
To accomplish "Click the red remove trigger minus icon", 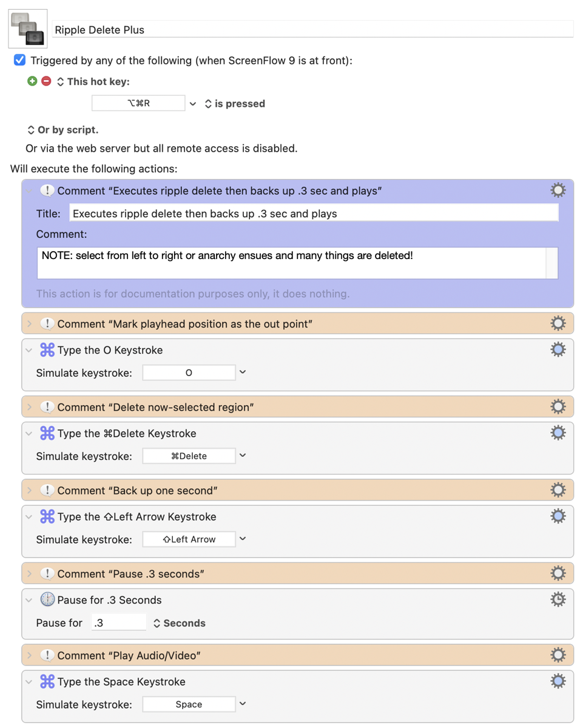I will (46, 81).
